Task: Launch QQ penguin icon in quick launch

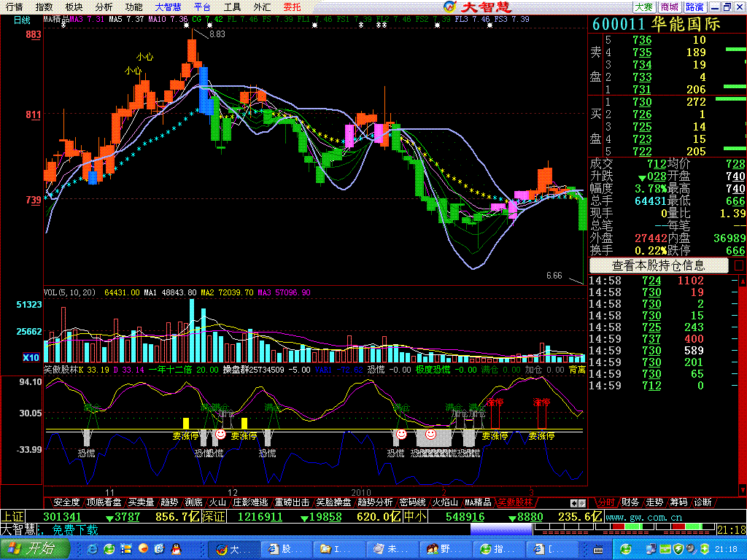Action: point(177,550)
